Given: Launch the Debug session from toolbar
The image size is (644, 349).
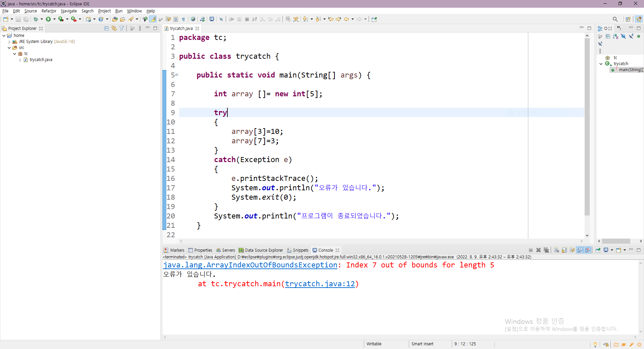Looking at the screenshot, I should (x=36, y=19).
